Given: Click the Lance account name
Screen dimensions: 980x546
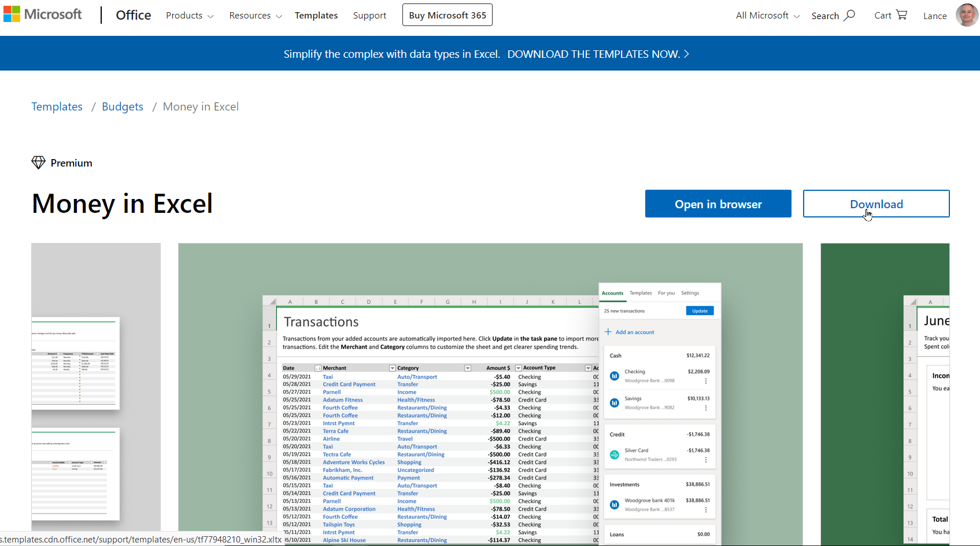Looking at the screenshot, I should 935,16.
